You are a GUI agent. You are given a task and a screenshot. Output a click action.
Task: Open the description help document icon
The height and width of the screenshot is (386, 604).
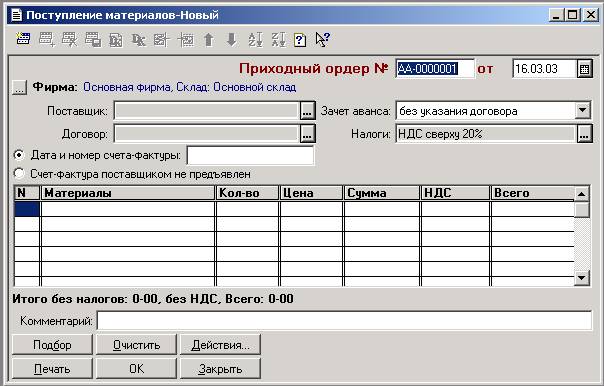pyautogui.click(x=300, y=40)
